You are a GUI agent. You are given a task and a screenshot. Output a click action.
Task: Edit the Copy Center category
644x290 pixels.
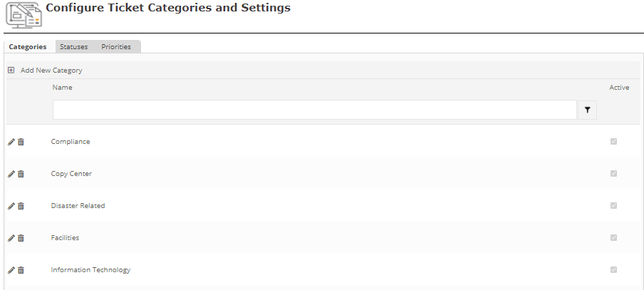[11, 174]
